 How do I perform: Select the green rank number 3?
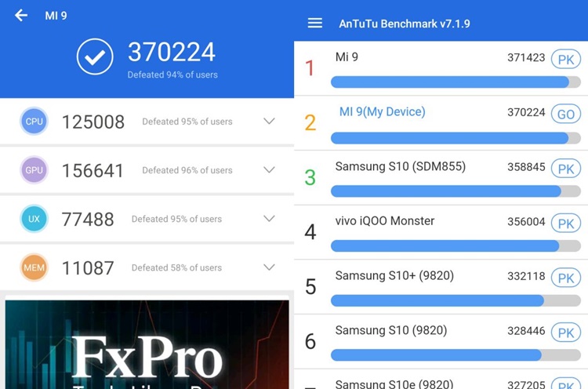(310, 177)
